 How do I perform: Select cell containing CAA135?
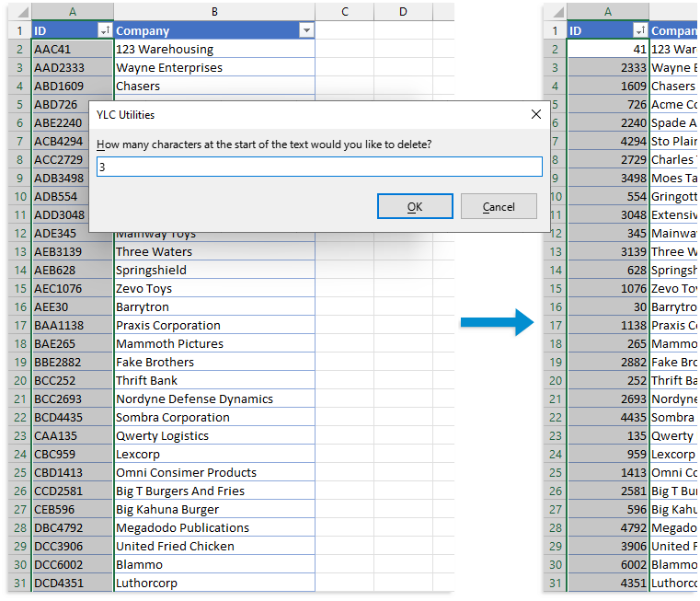(73, 435)
